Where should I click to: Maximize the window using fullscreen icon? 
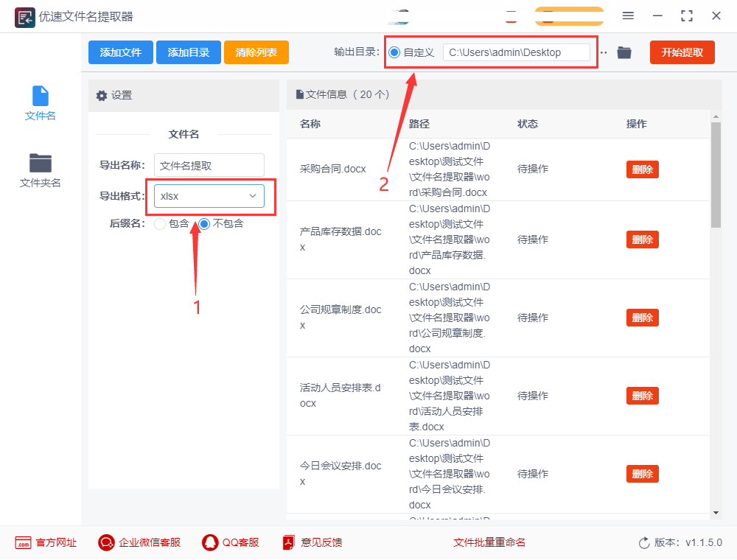(x=687, y=16)
